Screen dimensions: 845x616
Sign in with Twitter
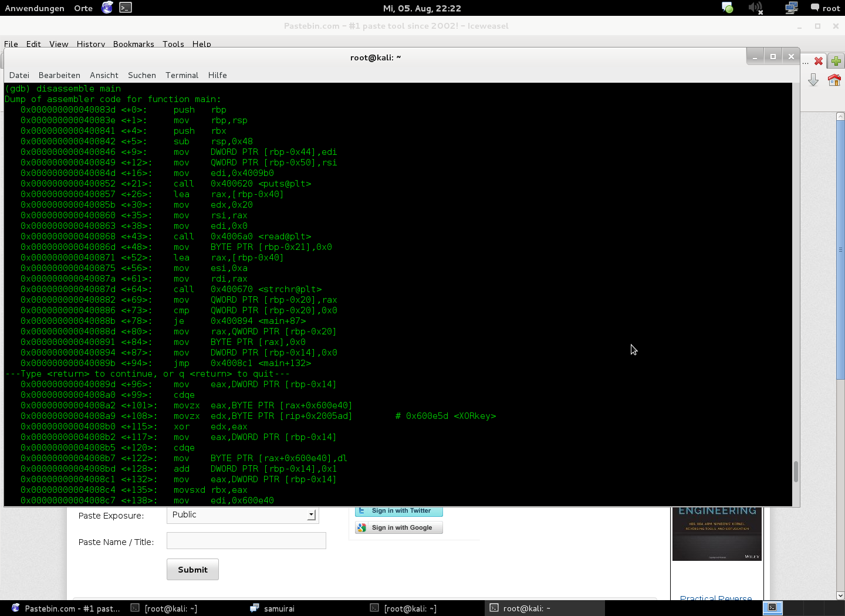[399, 511]
